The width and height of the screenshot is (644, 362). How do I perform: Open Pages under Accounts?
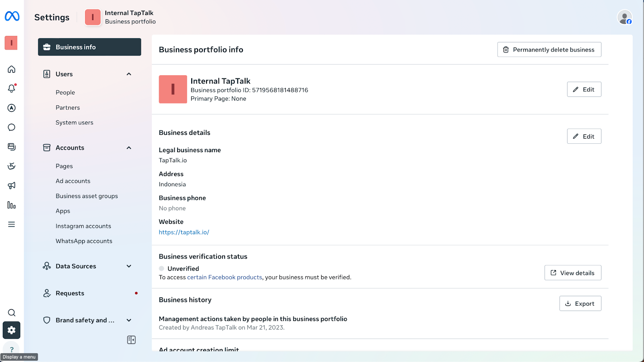point(64,166)
